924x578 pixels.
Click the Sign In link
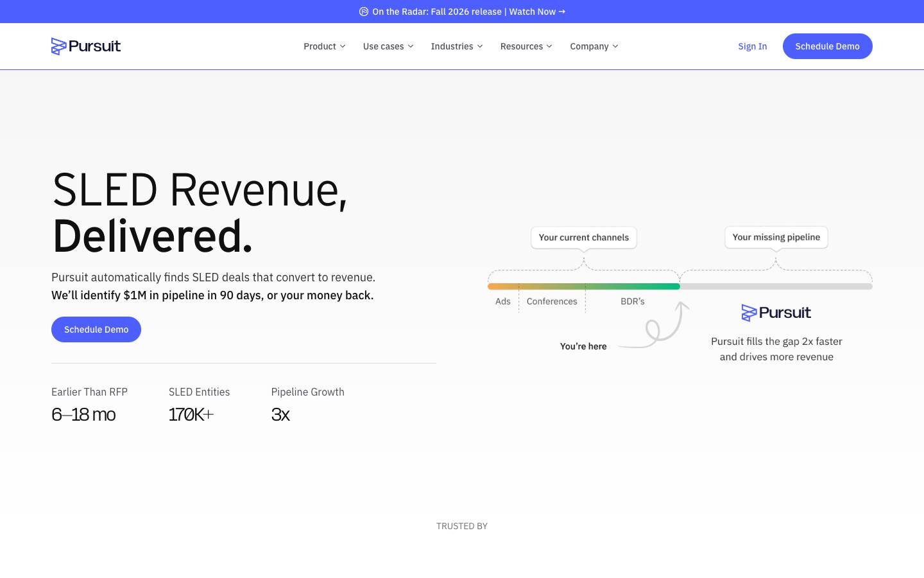tap(753, 46)
